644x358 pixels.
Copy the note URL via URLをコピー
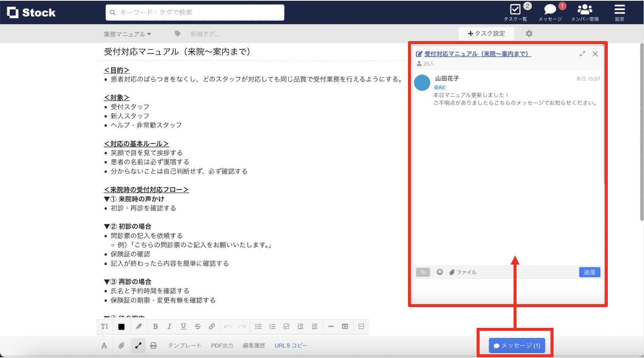291,345
